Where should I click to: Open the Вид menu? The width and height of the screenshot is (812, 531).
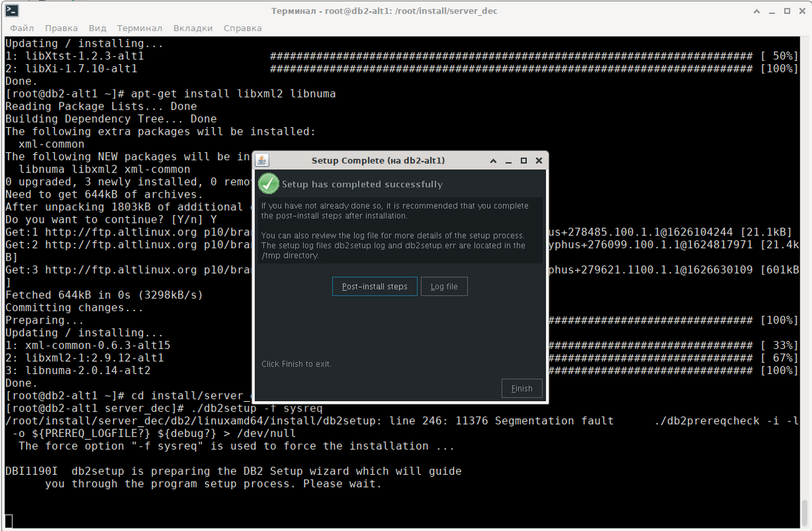[97, 28]
